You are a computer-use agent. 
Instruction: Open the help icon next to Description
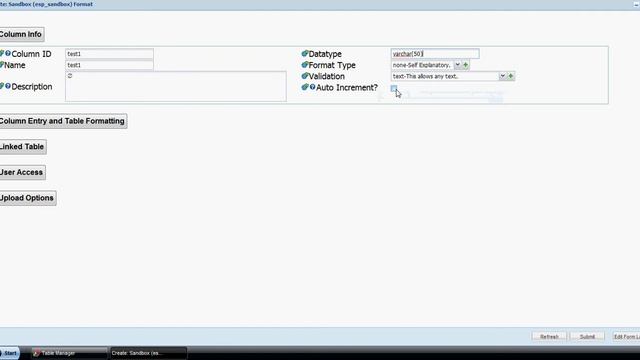(8, 86)
